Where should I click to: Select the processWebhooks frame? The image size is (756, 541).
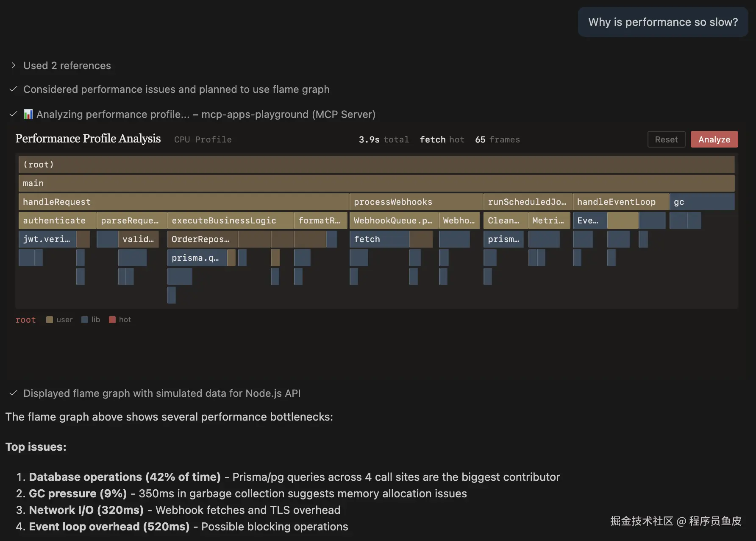(416, 202)
